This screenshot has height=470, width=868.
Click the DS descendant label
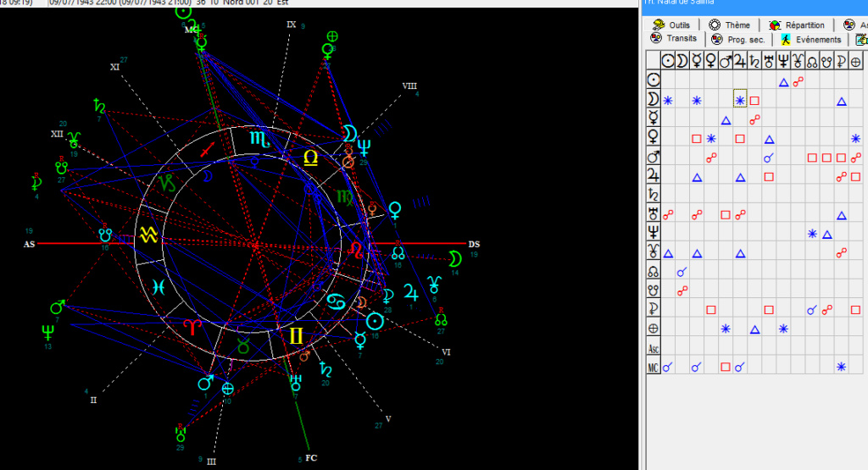click(474, 244)
